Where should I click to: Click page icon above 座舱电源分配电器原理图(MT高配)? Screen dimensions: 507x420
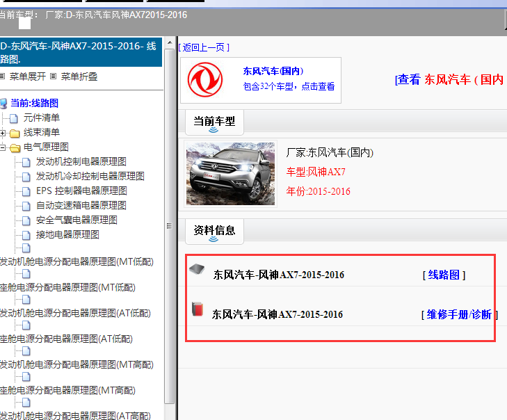[x=26, y=377]
